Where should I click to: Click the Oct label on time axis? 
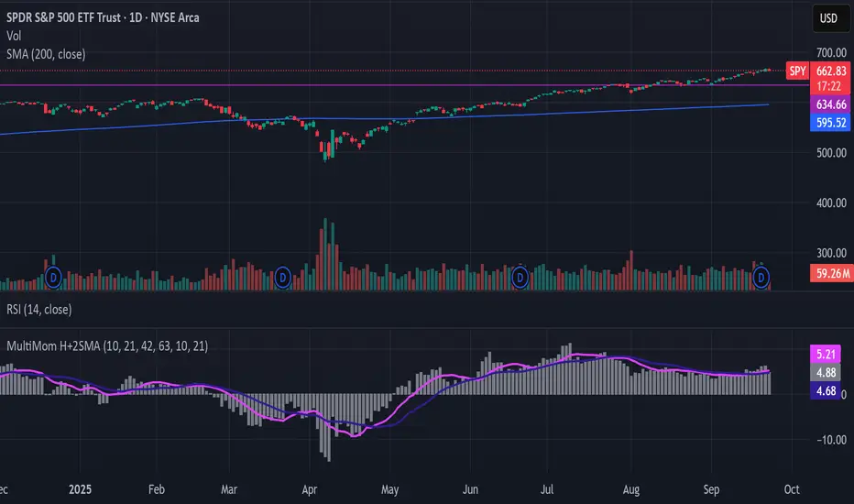(792, 489)
